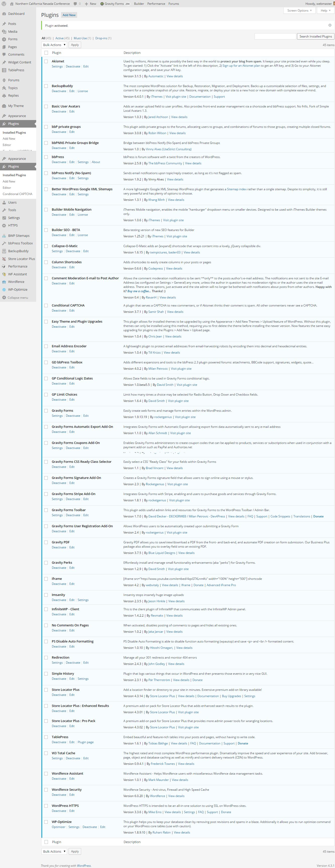Filter plugins by Drop-ins (1)
335x868 pixels.
click(103, 38)
